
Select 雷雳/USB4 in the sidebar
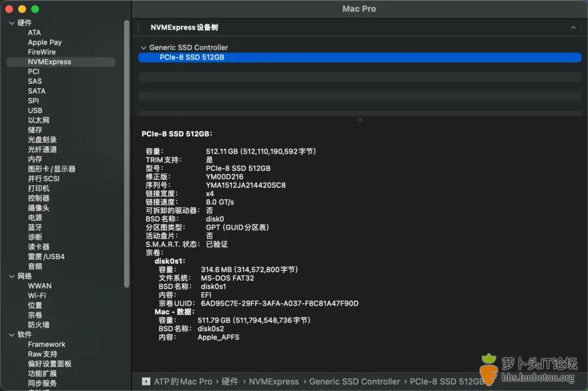[47, 256]
